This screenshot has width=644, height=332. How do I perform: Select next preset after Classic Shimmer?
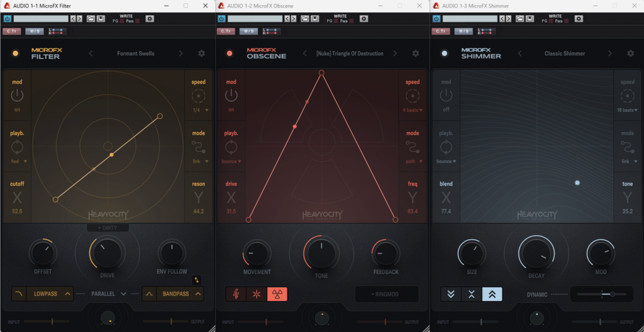[x=610, y=53]
